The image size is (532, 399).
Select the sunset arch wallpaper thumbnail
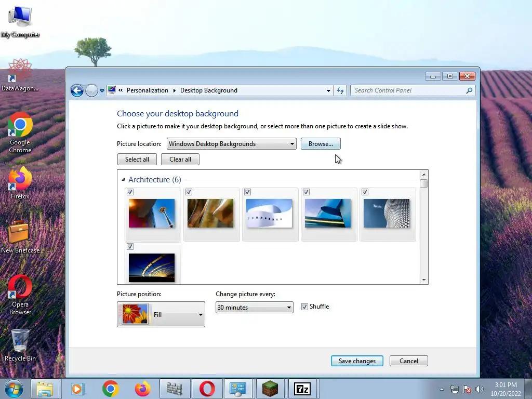click(152, 268)
